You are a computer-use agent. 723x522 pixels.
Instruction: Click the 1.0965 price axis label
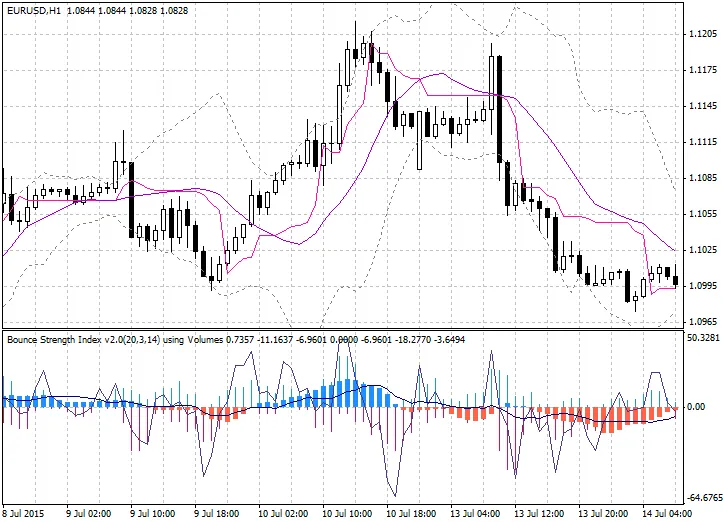tap(702, 322)
